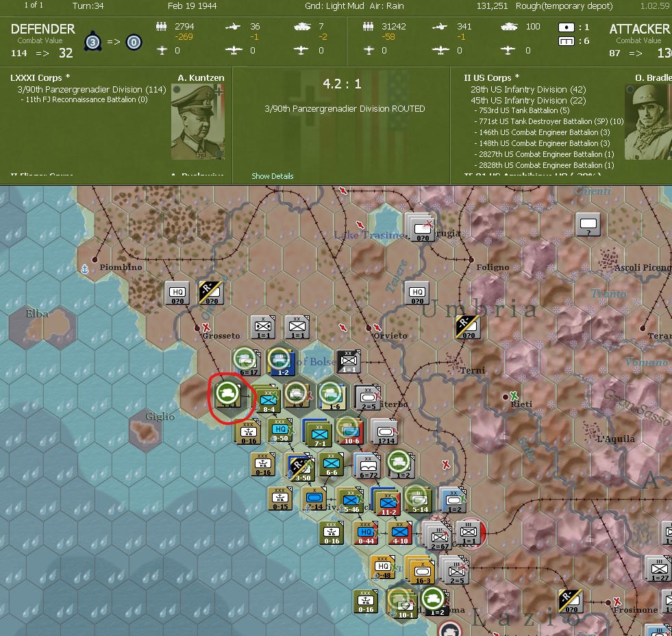The width and height of the screenshot is (672, 636).
Task: Select the 0-15 amphibious HQ counter
Action: tap(280, 499)
